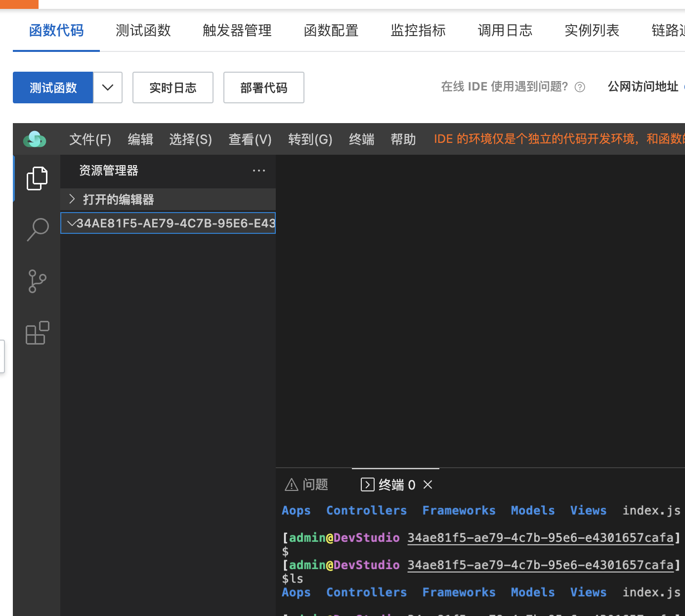Click the 实时日志 button
The width and height of the screenshot is (685, 616).
(173, 88)
